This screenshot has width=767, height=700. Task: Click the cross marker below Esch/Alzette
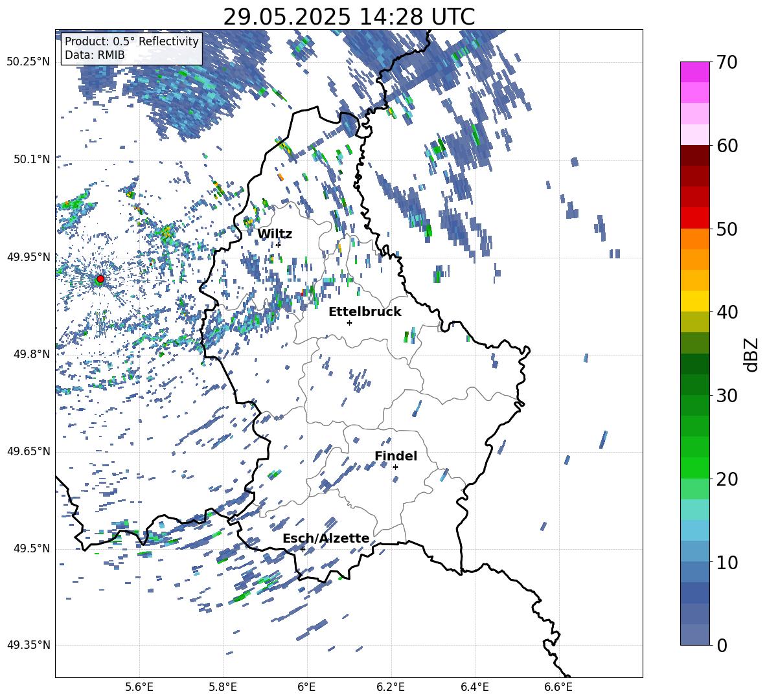point(303,549)
